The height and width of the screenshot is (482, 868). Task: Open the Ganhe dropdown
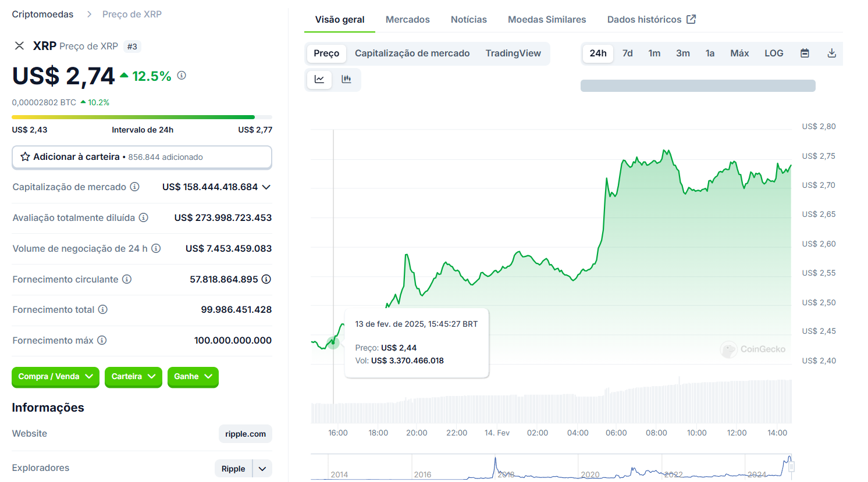(x=193, y=377)
